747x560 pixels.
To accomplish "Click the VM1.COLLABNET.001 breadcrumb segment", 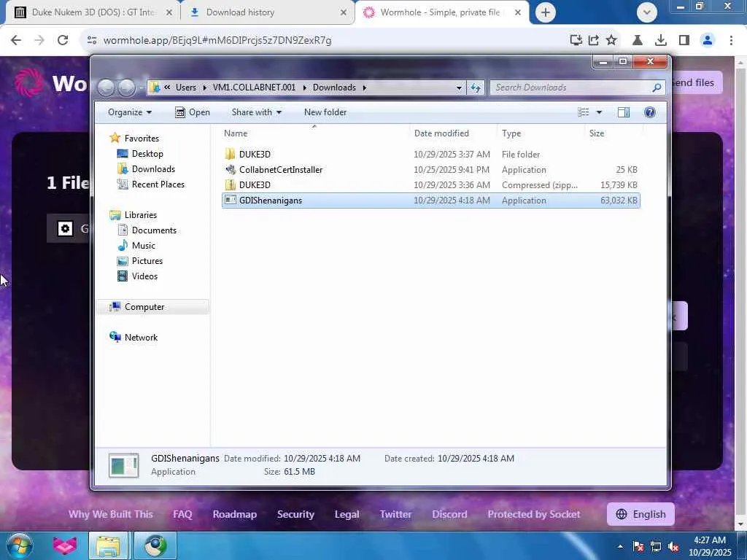I will coord(254,87).
